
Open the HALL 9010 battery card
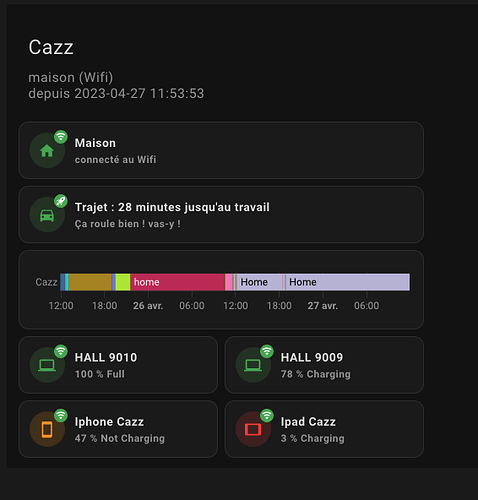pos(118,365)
